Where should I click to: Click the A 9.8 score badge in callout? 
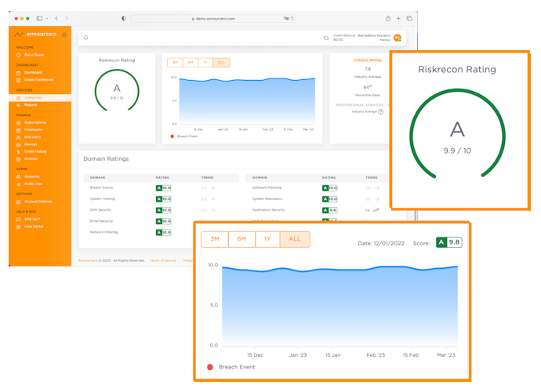click(x=449, y=242)
